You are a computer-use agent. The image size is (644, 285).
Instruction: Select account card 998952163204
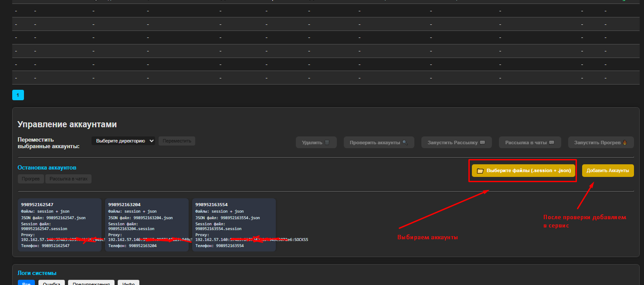(147, 224)
